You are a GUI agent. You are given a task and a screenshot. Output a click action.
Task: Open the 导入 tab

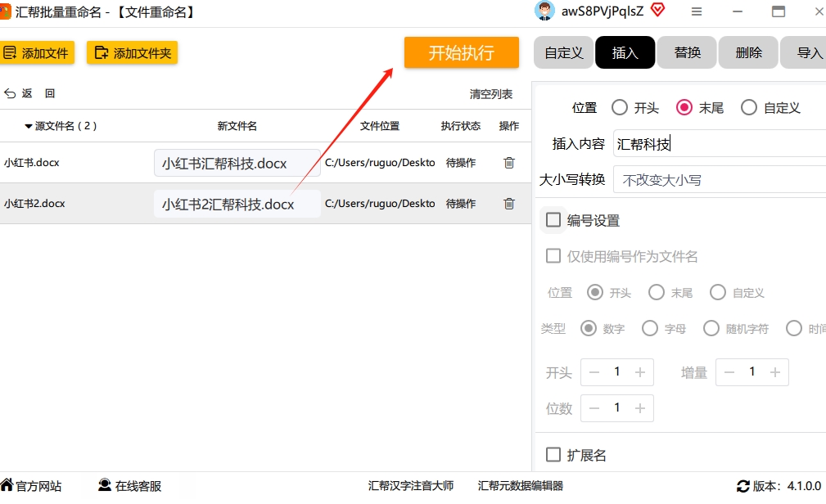point(803,52)
